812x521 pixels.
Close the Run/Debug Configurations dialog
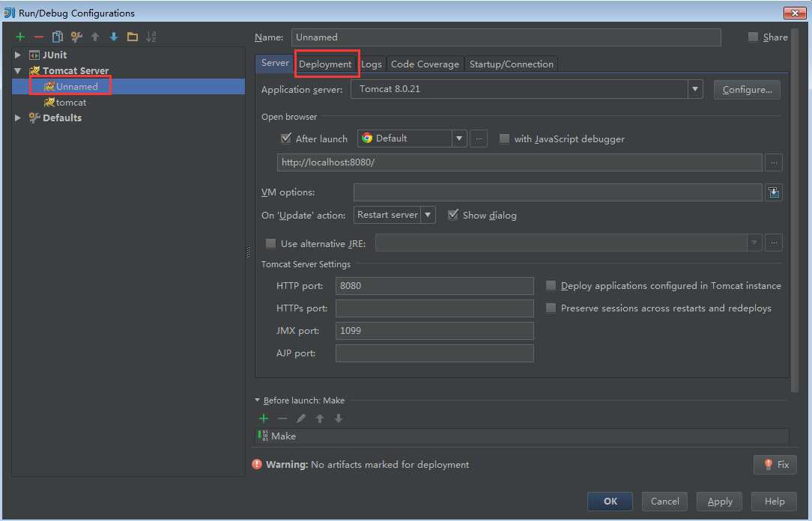794,13
